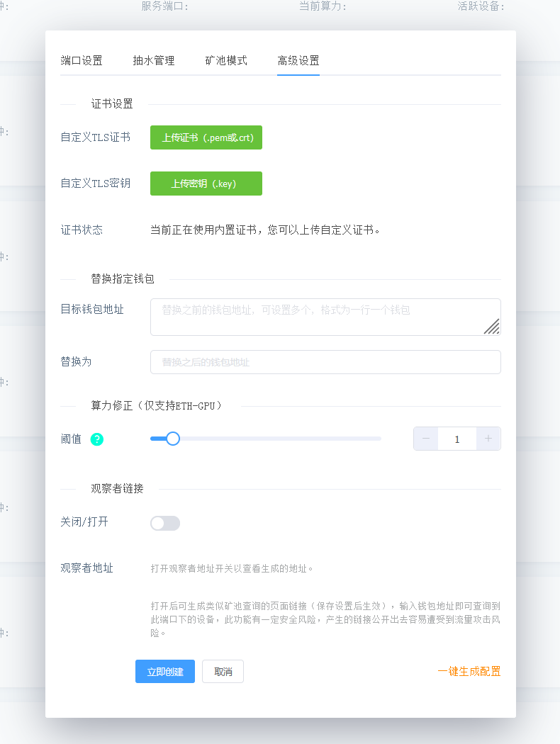Click the 自定义TLS密钥 label
This screenshot has width=560, height=744.
pyautogui.click(x=96, y=184)
